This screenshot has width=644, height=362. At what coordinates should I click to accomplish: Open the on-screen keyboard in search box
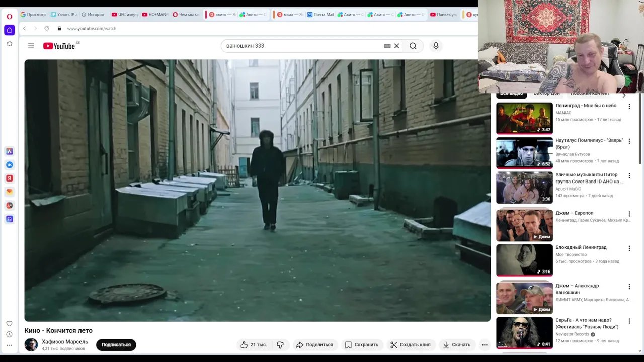pos(387,46)
